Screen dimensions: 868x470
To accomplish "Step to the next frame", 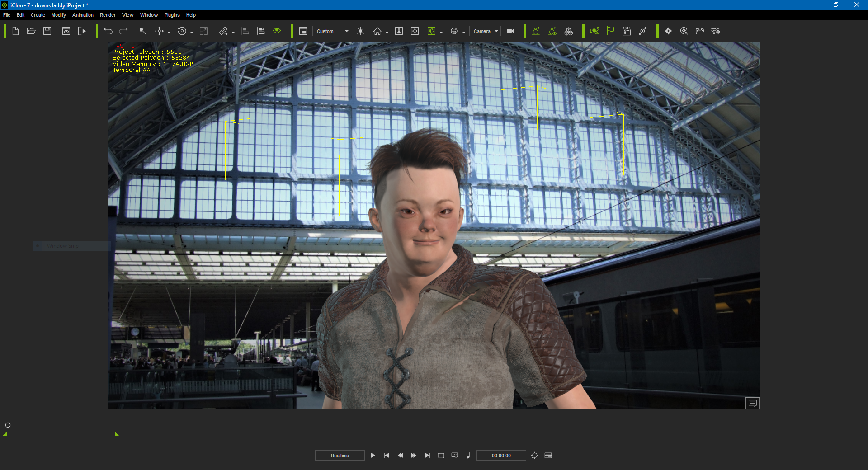I will [414, 456].
